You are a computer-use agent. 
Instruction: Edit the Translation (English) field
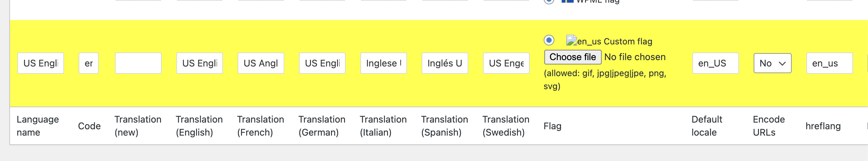click(x=199, y=63)
